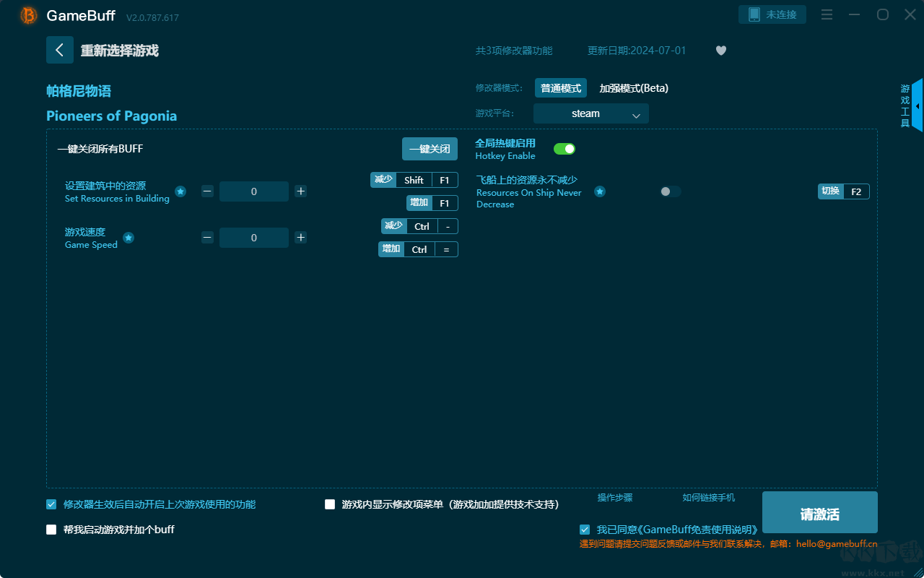
Task: Click the GameBuff logo icon
Action: point(29,15)
